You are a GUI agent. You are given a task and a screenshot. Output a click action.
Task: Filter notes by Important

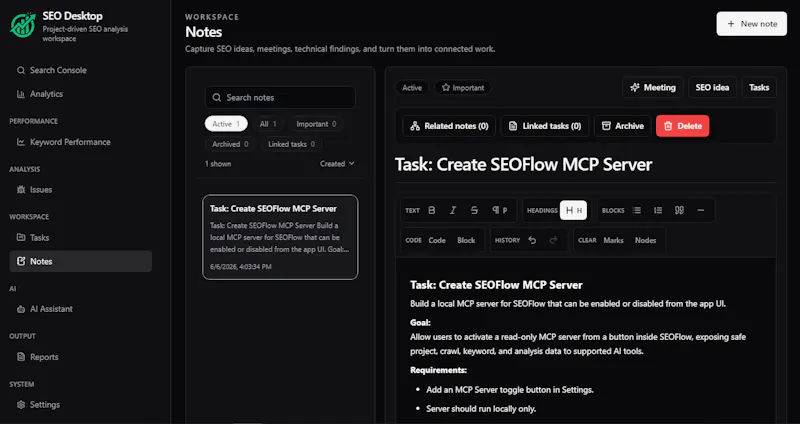[316, 124]
